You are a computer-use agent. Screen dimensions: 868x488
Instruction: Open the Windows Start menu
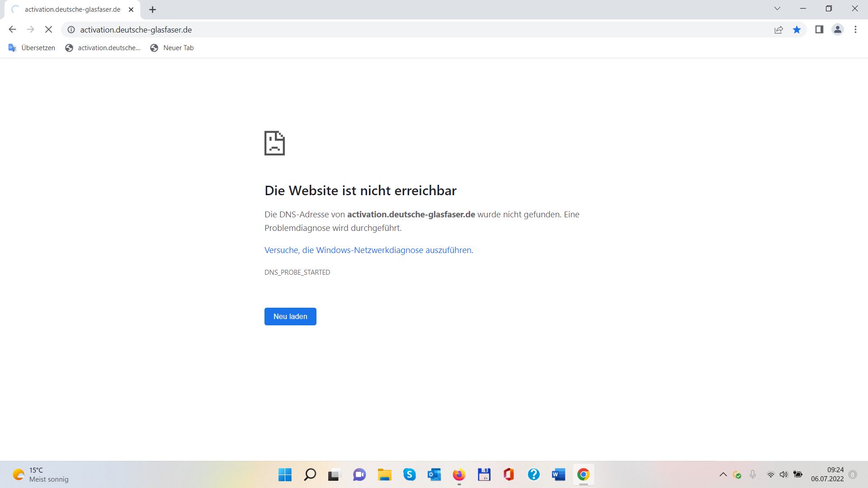285,475
